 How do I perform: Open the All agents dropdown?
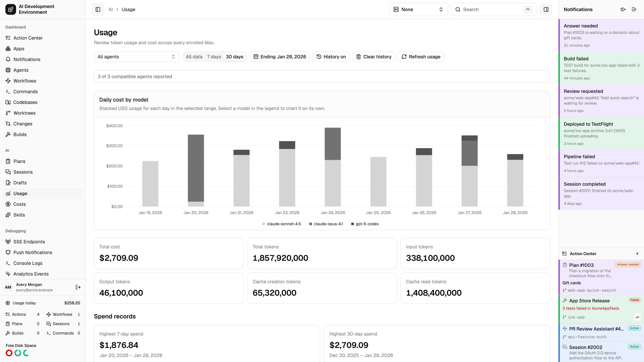pos(137,57)
